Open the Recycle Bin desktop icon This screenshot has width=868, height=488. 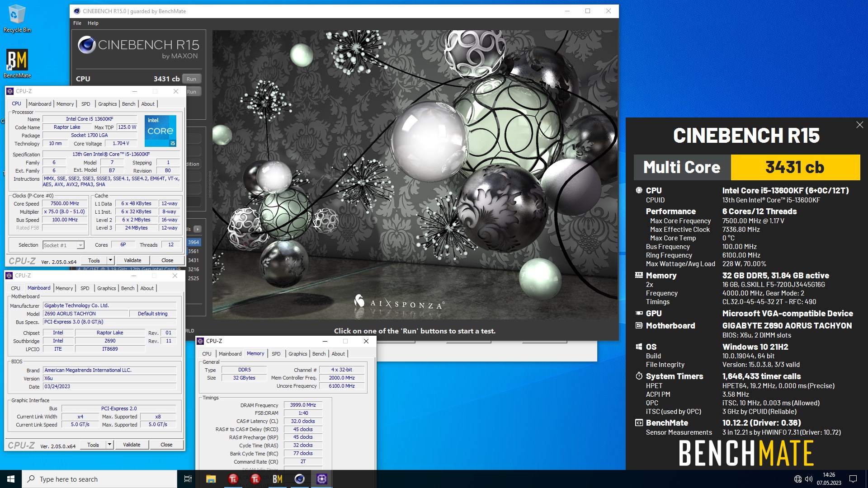point(17,19)
